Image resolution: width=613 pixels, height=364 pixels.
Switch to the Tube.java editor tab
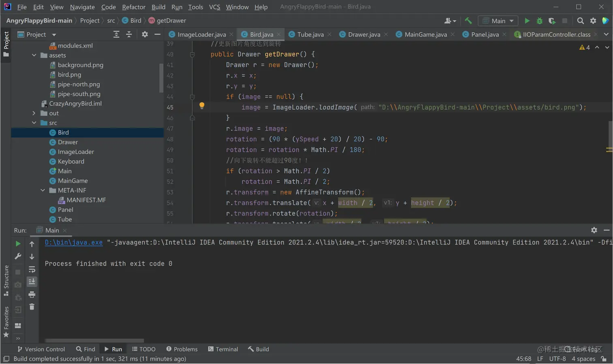310,34
